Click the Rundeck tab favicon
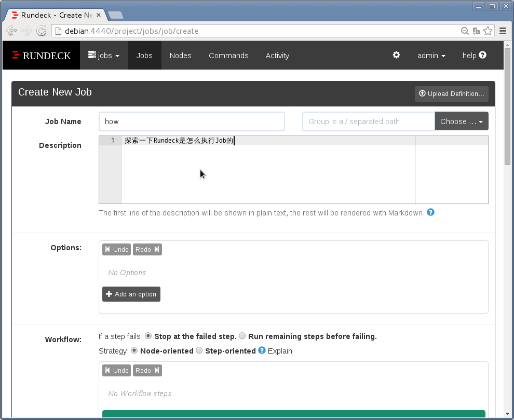The height and width of the screenshot is (420, 514). point(15,15)
